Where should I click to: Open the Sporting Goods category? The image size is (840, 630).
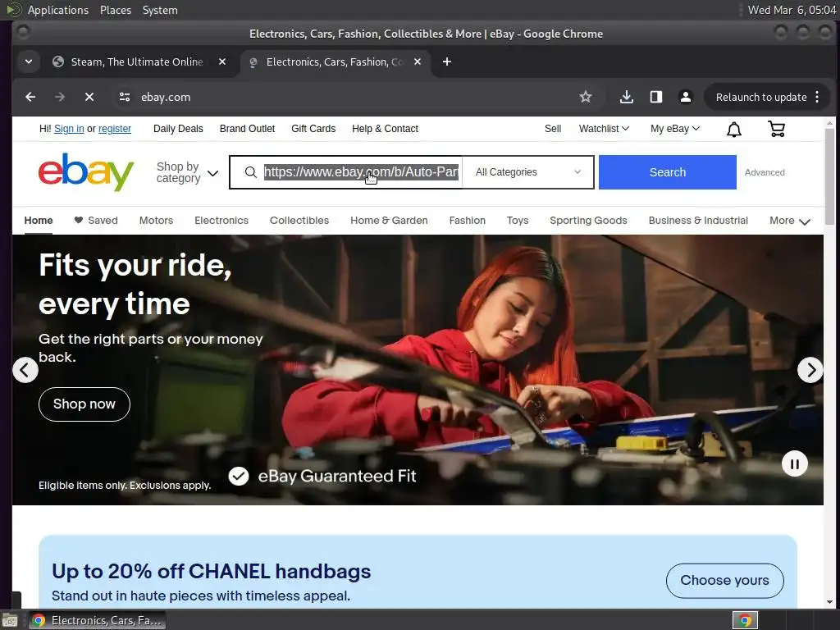point(588,220)
